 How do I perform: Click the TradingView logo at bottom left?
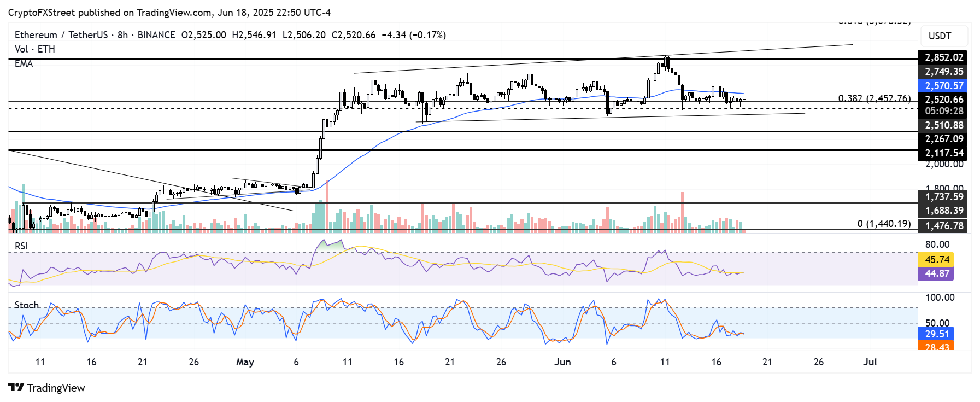tap(47, 388)
